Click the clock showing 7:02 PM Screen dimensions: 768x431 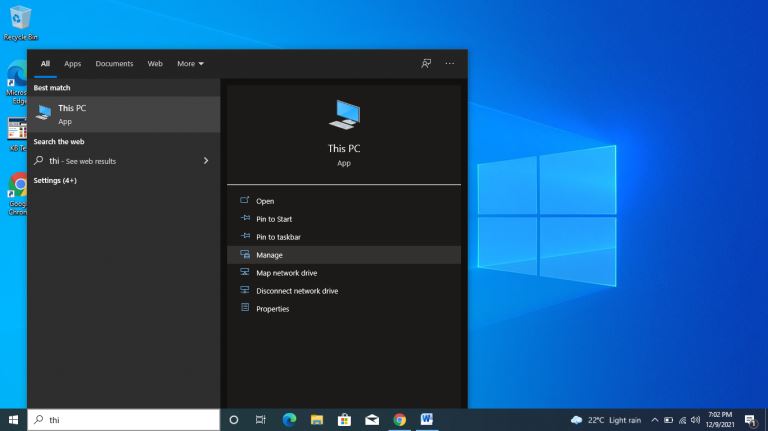[720, 420]
